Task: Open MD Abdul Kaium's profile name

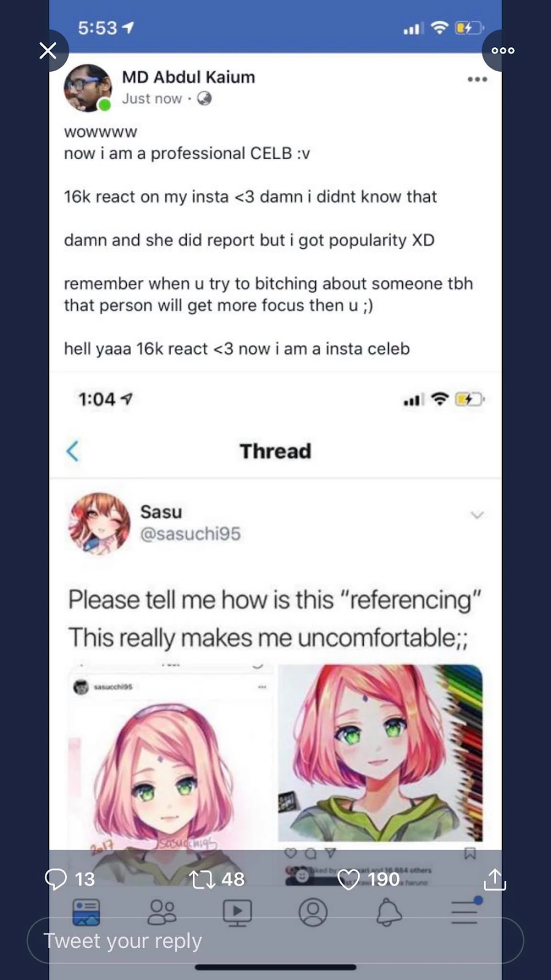Action: 188,77
